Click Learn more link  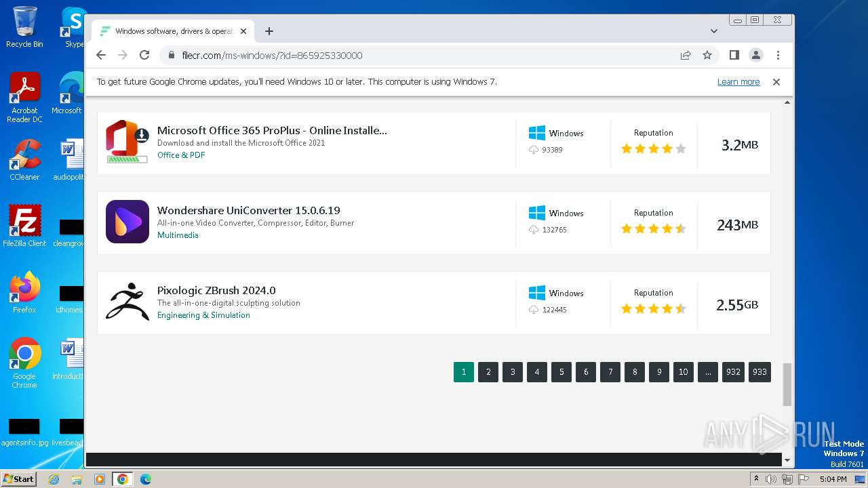click(x=738, y=82)
